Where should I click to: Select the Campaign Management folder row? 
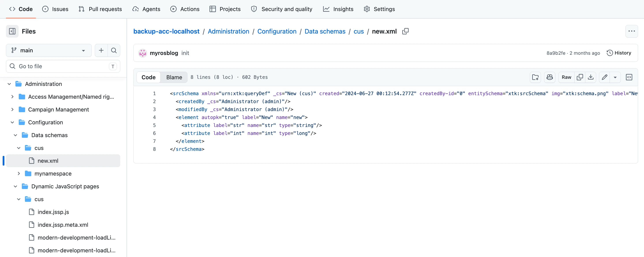tap(63, 109)
